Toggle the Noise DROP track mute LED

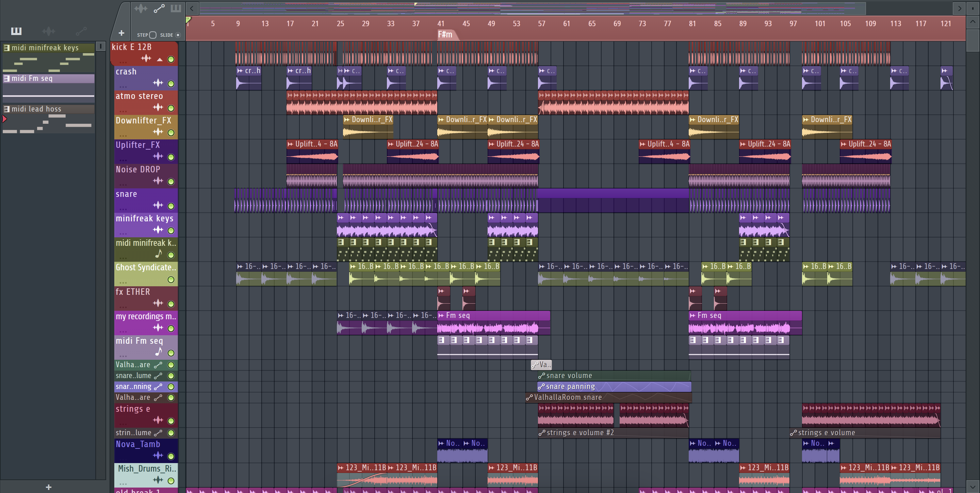click(x=171, y=182)
